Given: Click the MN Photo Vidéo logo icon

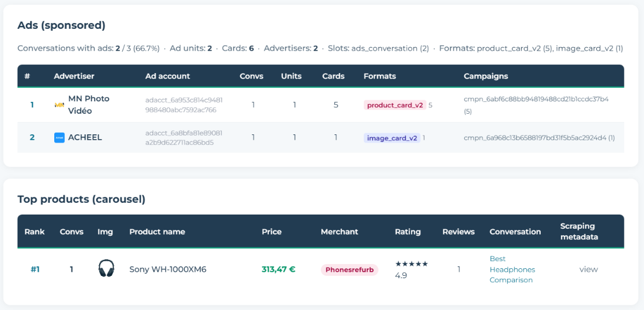Looking at the screenshot, I should click(59, 105).
